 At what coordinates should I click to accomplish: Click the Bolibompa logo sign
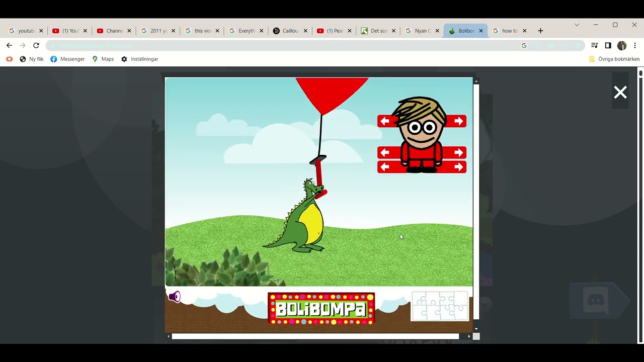(321, 309)
